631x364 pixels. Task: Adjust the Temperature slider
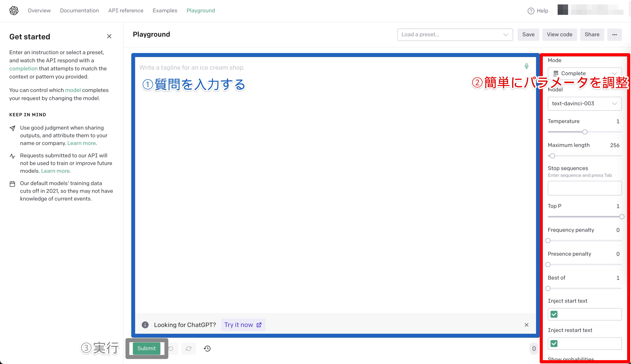coord(584,132)
